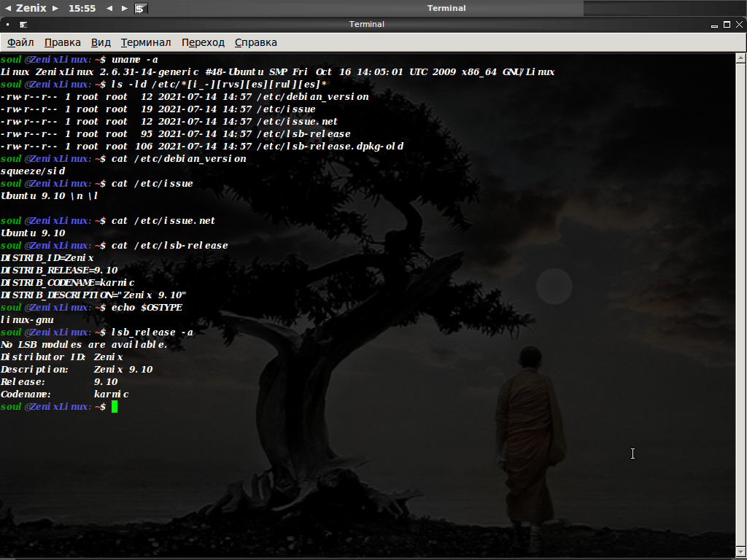Image resolution: width=747 pixels, height=560 pixels.
Task: Click the listing row ending in /etc/lsb-release
Action: [175, 134]
